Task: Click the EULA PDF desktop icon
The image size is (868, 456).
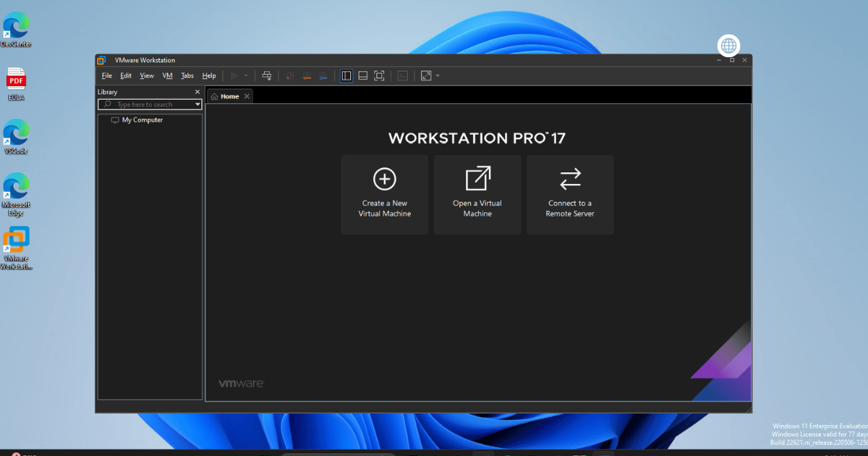Action: [16, 83]
